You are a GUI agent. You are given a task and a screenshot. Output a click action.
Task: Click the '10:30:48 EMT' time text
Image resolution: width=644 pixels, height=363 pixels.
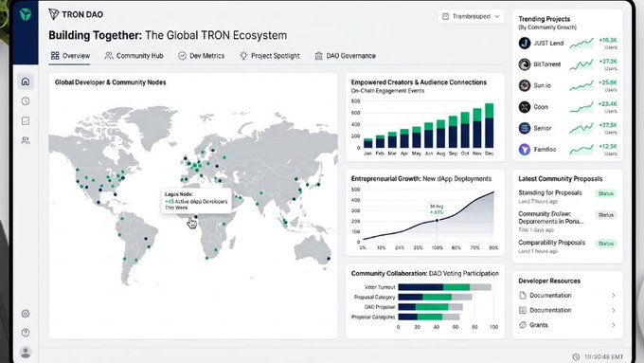coord(604,356)
